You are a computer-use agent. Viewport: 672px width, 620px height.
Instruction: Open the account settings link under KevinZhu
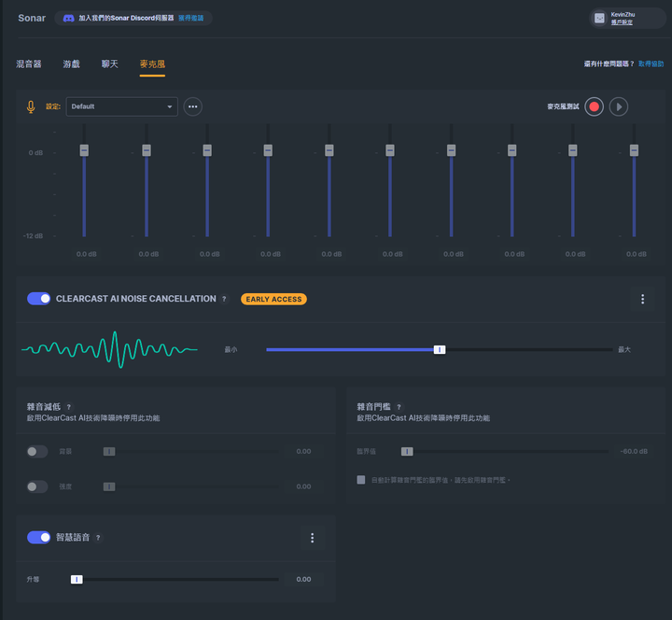(622, 22)
